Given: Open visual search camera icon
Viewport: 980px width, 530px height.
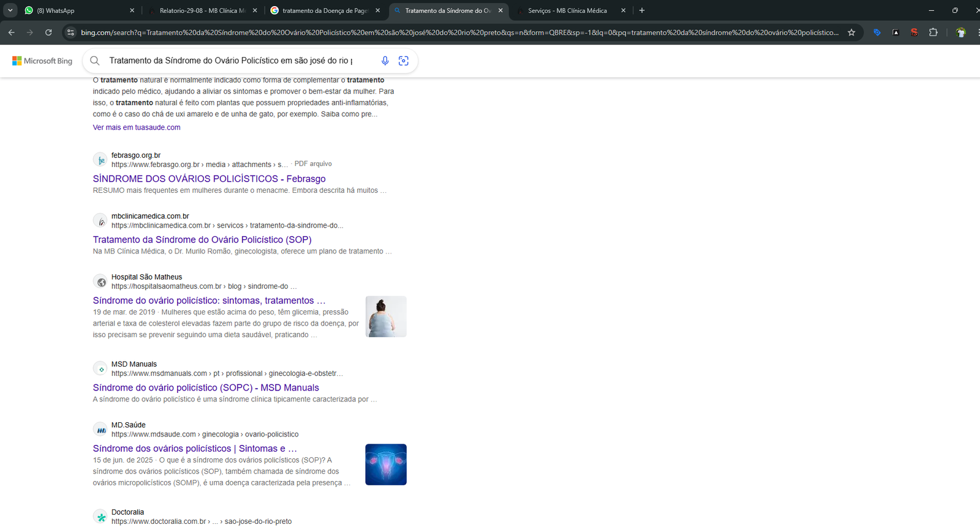Looking at the screenshot, I should coord(404,61).
